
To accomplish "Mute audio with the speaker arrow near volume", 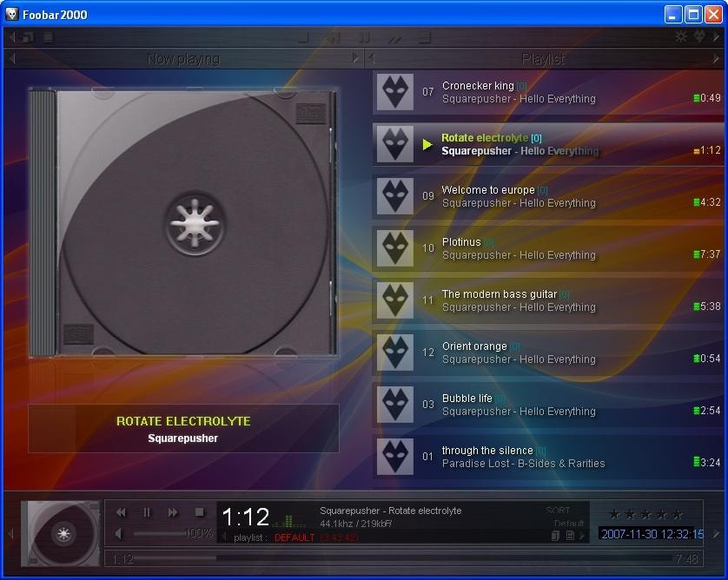I will click(x=118, y=534).
